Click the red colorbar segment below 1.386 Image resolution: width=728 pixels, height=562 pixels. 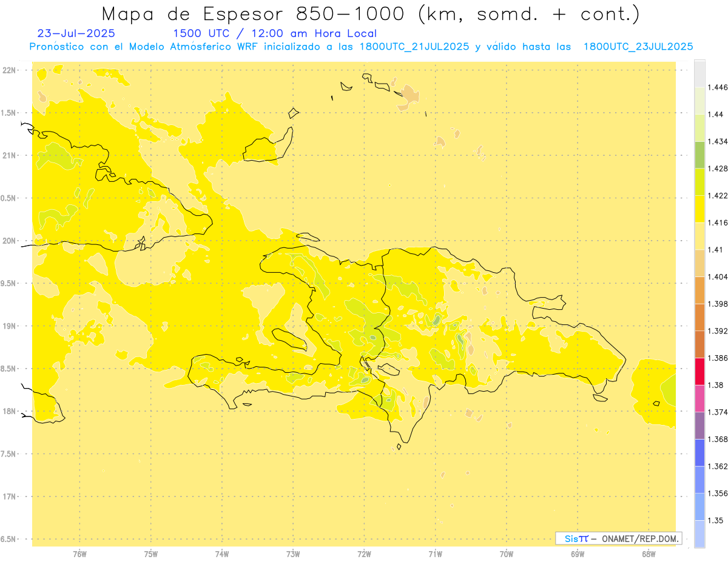pos(699,371)
